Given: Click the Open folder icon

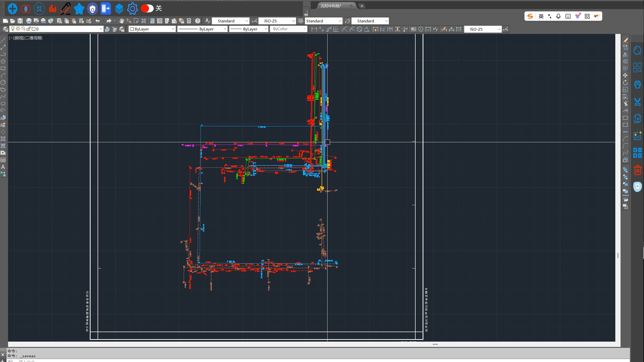Looking at the screenshot, I should 13,21.
